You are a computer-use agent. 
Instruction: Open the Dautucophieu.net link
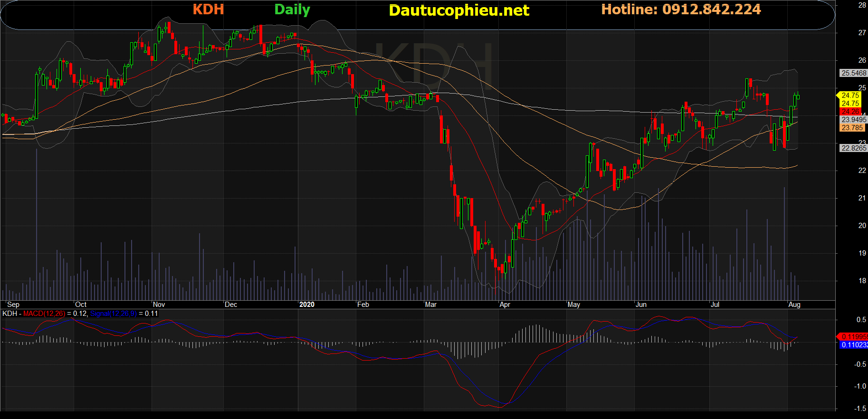click(x=458, y=10)
